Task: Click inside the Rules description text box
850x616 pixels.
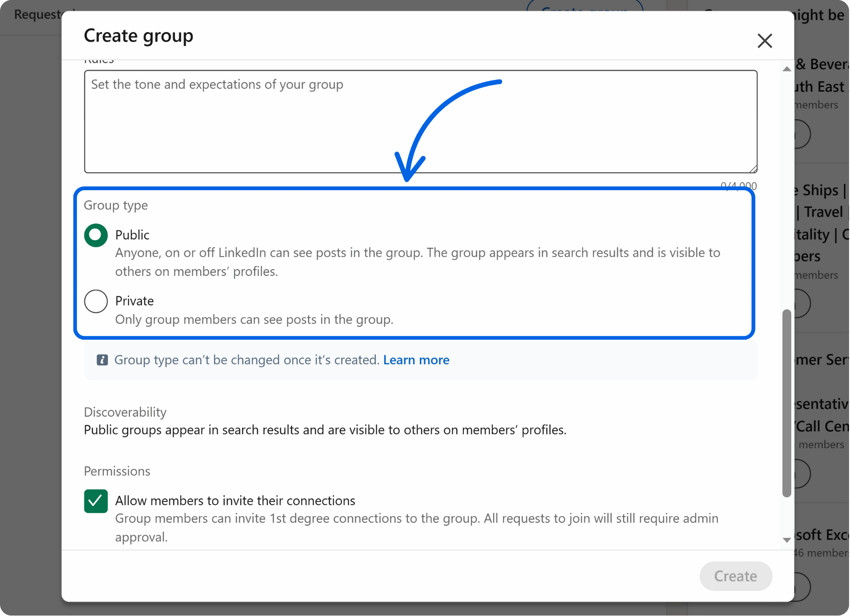Action: [420, 121]
